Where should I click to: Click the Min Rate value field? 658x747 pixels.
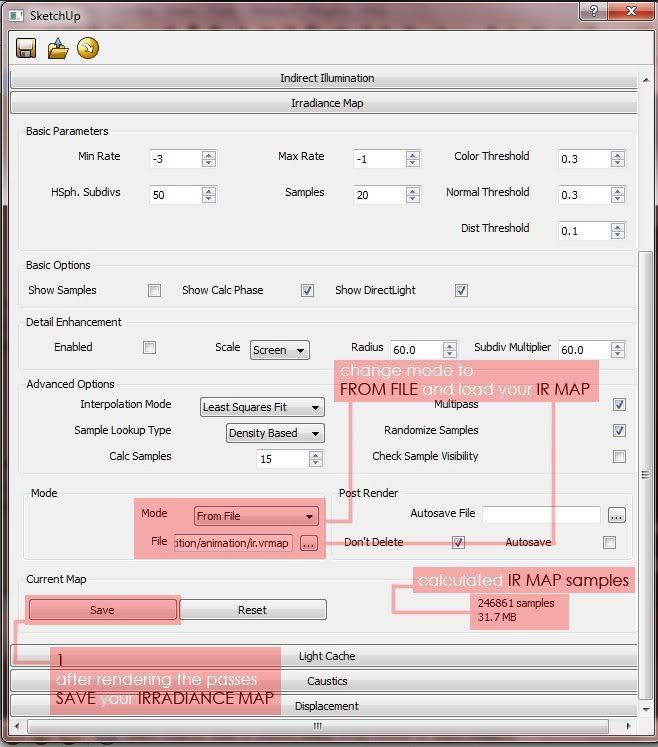175,159
